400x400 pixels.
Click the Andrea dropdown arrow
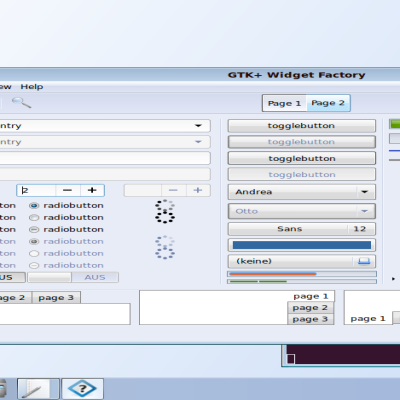coord(365,192)
